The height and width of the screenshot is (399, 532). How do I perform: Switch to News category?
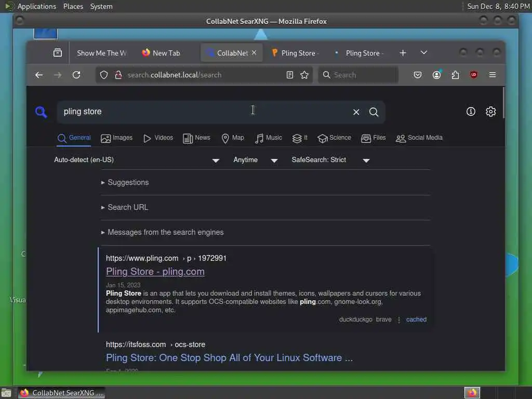coord(196,138)
